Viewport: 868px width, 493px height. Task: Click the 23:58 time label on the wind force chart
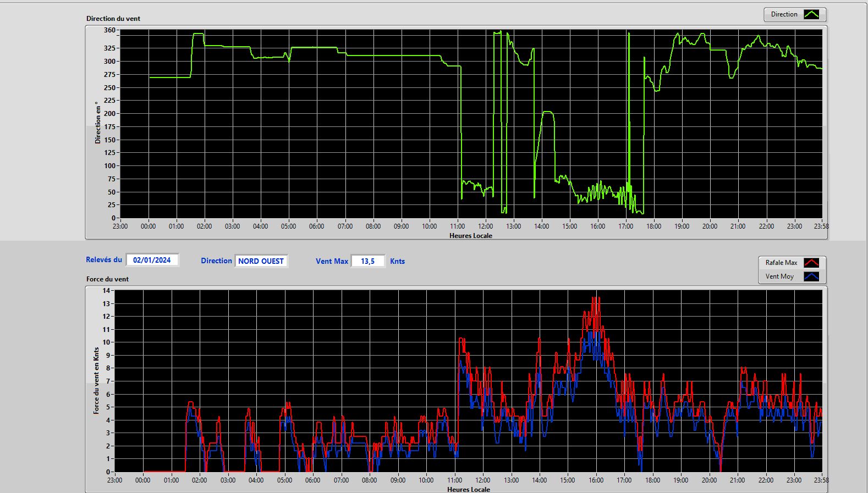point(821,480)
